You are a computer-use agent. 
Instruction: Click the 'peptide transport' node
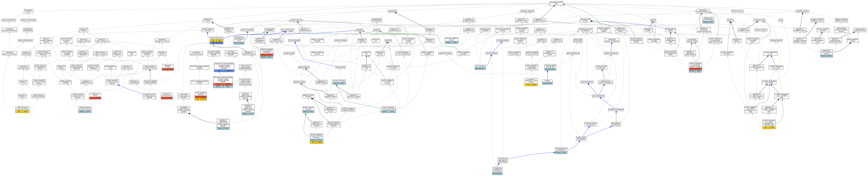click(304, 67)
